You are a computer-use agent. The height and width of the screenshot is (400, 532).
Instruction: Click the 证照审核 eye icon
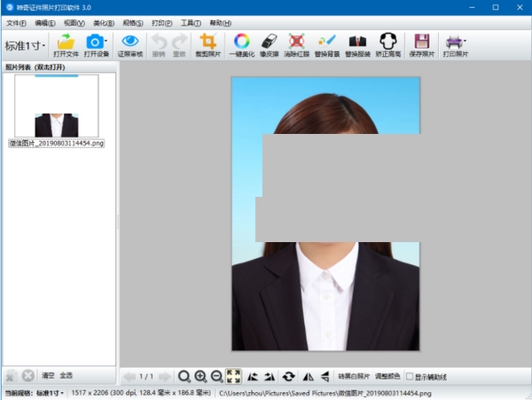pos(130,42)
